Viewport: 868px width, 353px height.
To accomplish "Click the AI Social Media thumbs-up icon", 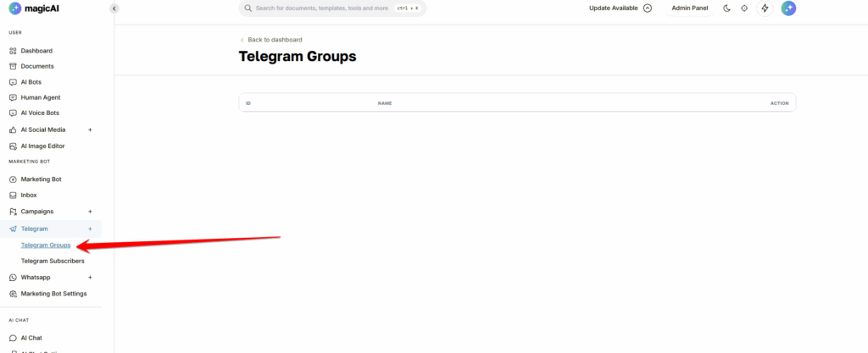I will (x=14, y=130).
